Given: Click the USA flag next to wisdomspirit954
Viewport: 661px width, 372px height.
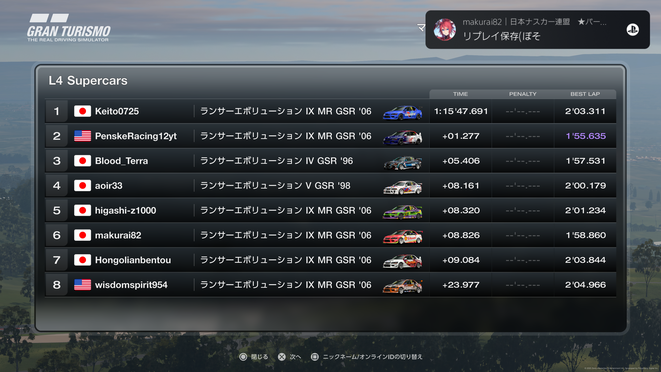Looking at the screenshot, I should pyautogui.click(x=82, y=285).
